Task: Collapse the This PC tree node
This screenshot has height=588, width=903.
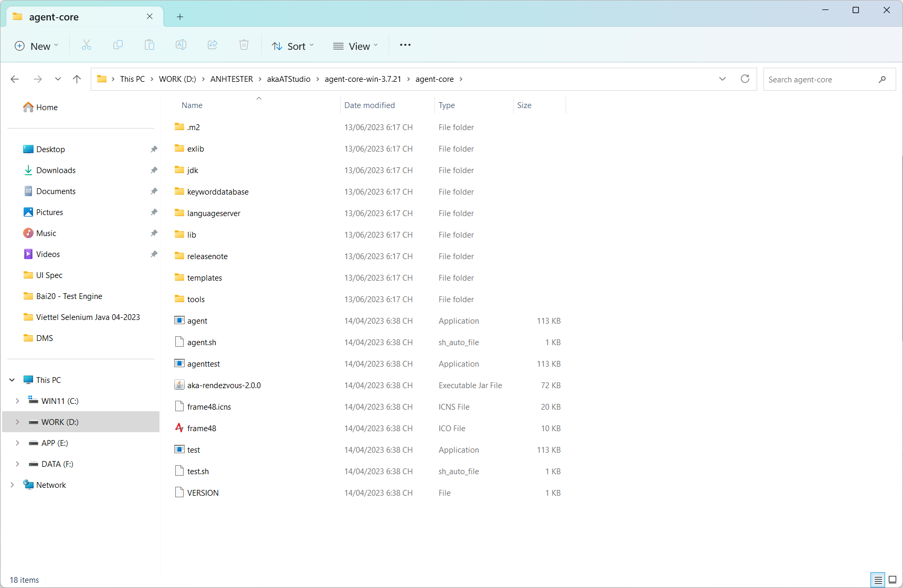Action: pyautogui.click(x=12, y=380)
